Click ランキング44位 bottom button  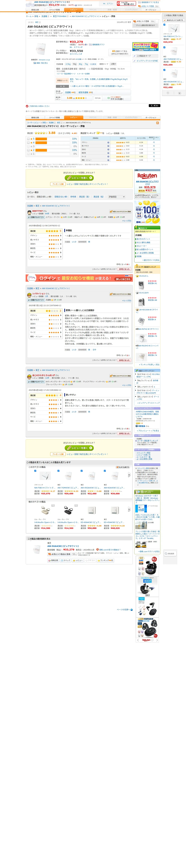coord(105,560)
